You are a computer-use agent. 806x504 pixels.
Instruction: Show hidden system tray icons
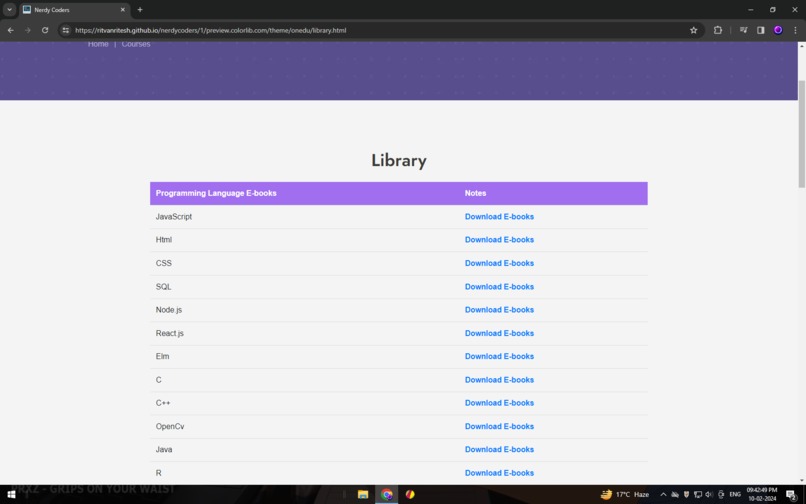point(663,494)
